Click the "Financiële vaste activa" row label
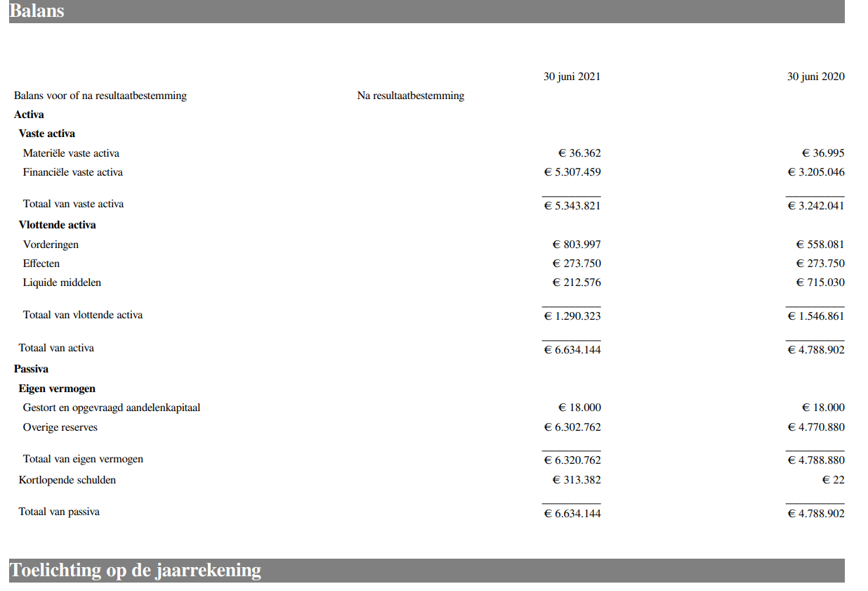Image resolution: width=868 pixels, height=591 pixels. pyautogui.click(x=73, y=172)
